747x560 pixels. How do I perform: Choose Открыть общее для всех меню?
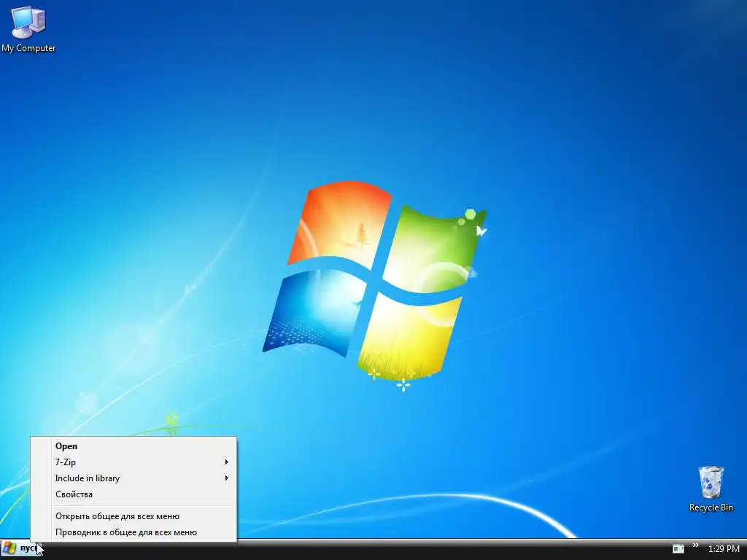(134, 516)
